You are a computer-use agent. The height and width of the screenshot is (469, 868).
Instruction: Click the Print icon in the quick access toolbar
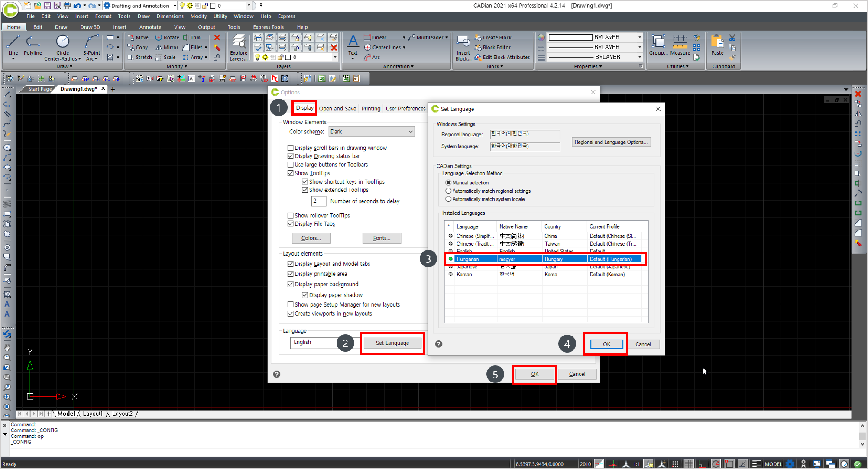[67, 6]
